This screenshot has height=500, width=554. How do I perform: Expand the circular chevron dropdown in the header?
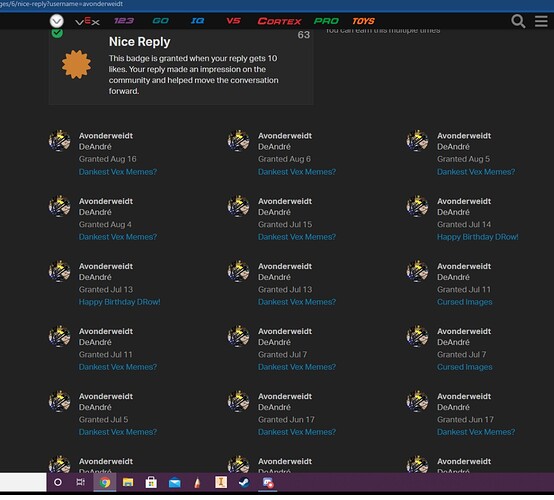pyautogui.click(x=57, y=21)
